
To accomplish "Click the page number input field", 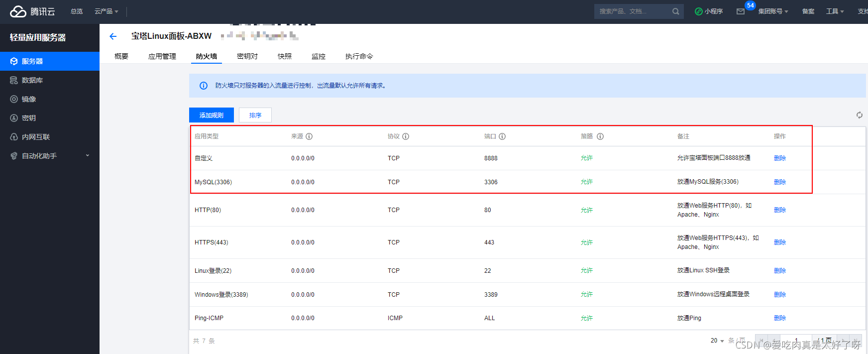I will pos(796,341).
